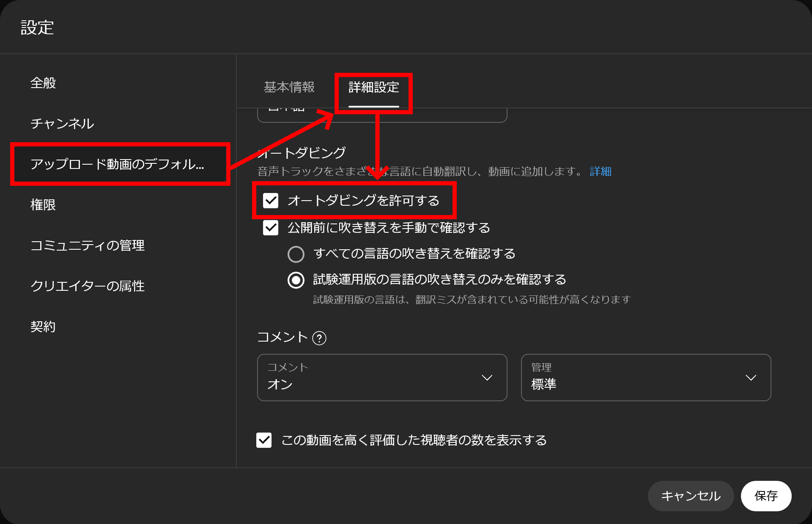Switch to the 詳細設定 tab
The width and height of the screenshot is (812, 524).
pyautogui.click(x=374, y=87)
